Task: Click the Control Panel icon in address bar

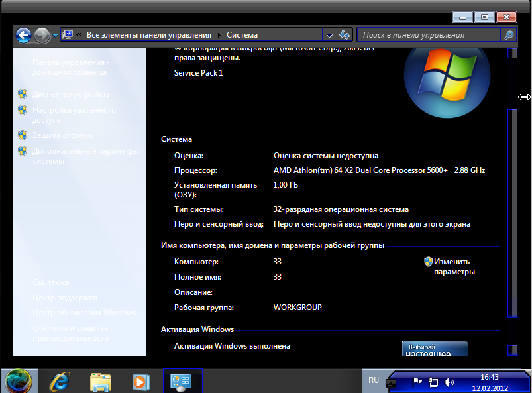Action: [x=68, y=34]
